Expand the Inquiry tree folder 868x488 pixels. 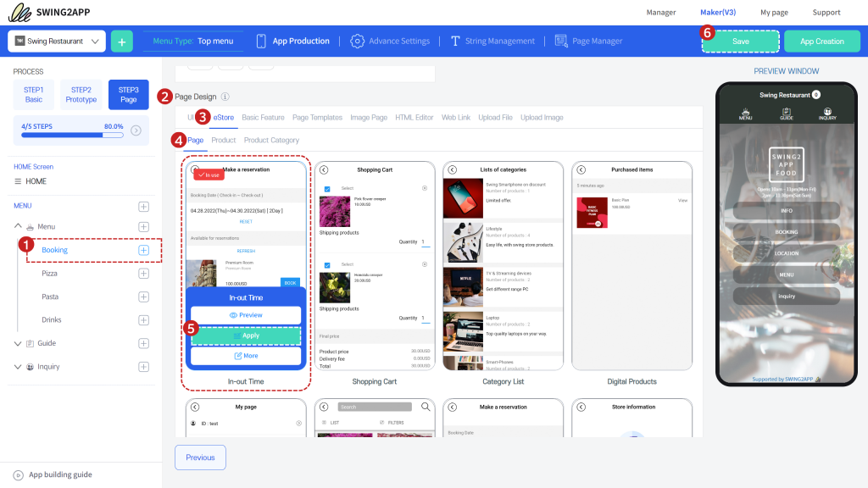click(18, 367)
